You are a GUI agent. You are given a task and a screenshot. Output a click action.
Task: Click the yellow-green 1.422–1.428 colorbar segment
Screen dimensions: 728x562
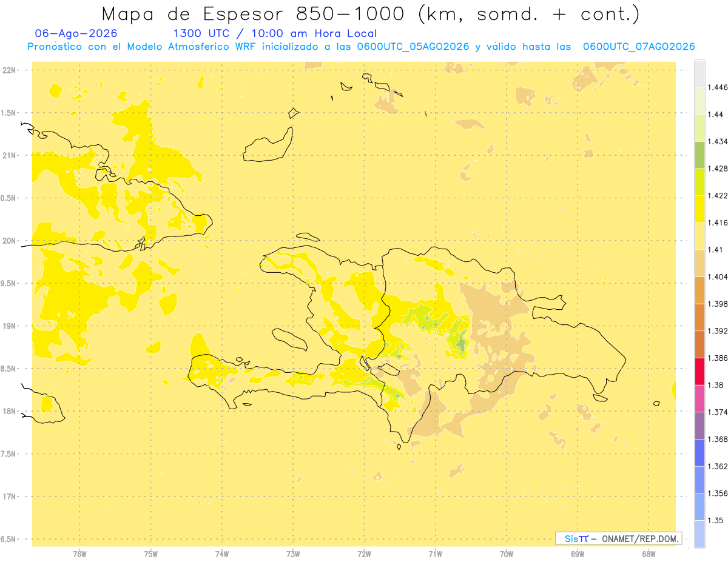point(699,182)
